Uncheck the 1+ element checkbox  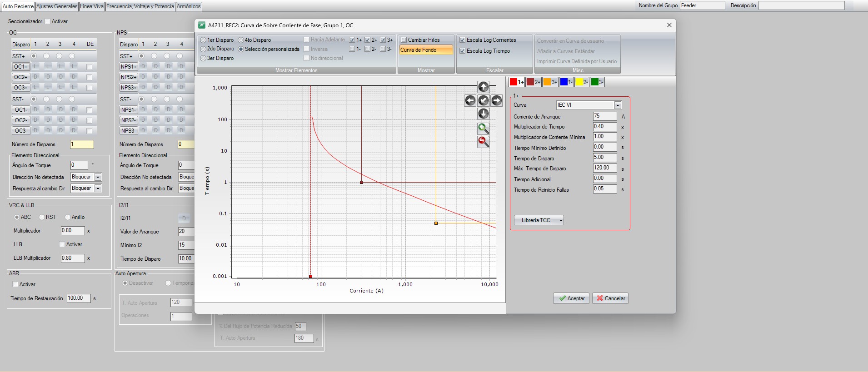(x=352, y=40)
